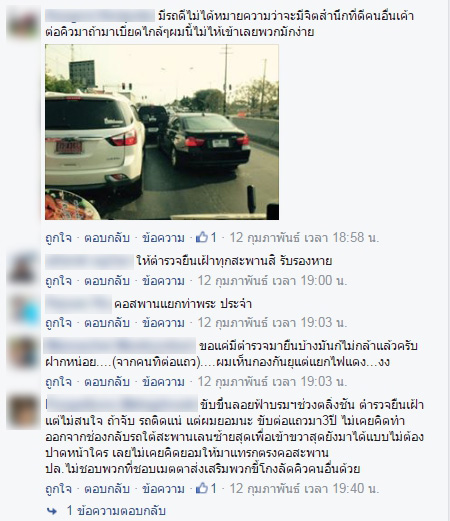
Task: Click 'ตอบกลับ' on the 18:58 comment
Action: (x=107, y=238)
